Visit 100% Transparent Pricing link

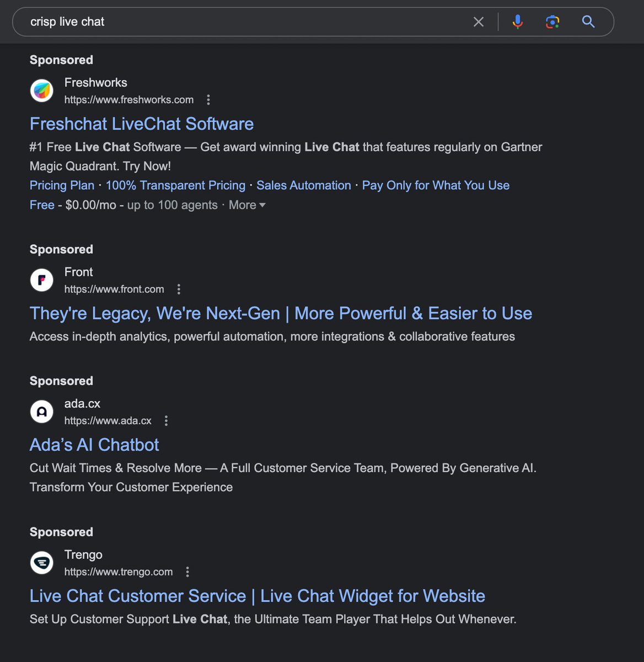click(x=175, y=185)
